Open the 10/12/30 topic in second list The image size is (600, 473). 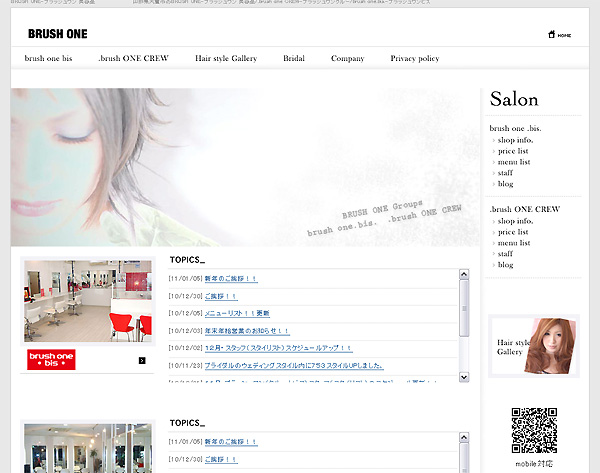(x=221, y=460)
